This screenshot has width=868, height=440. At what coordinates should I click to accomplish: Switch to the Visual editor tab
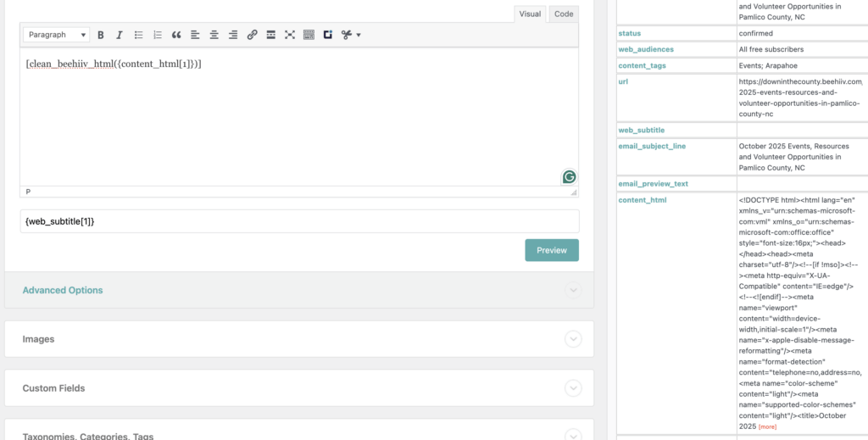pyautogui.click(x=530, y=14)
